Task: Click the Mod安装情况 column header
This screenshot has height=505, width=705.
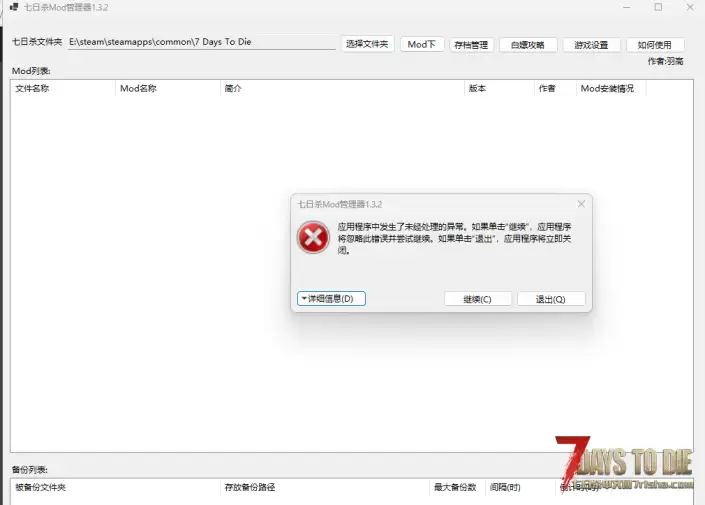Action: tap(610, 89)
